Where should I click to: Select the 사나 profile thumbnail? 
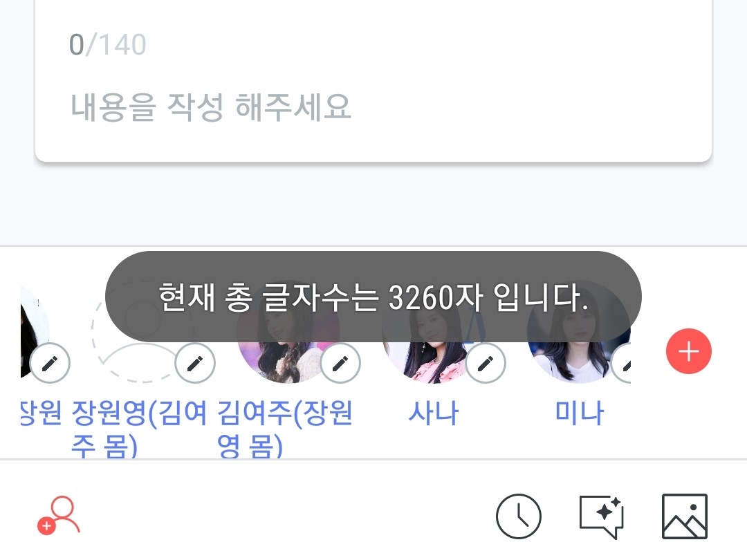coord(434,332)
